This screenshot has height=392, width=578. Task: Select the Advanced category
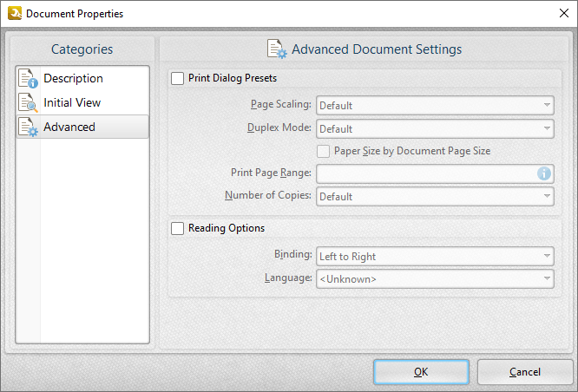coord(82,127)
